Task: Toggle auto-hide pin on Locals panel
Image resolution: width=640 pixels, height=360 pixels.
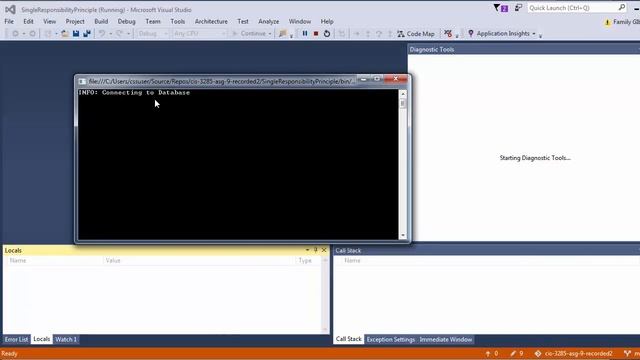Action: (316, 250)
